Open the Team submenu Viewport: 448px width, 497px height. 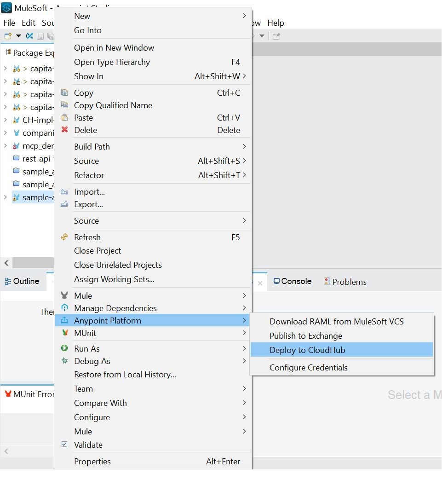click(x=153, y=388)
